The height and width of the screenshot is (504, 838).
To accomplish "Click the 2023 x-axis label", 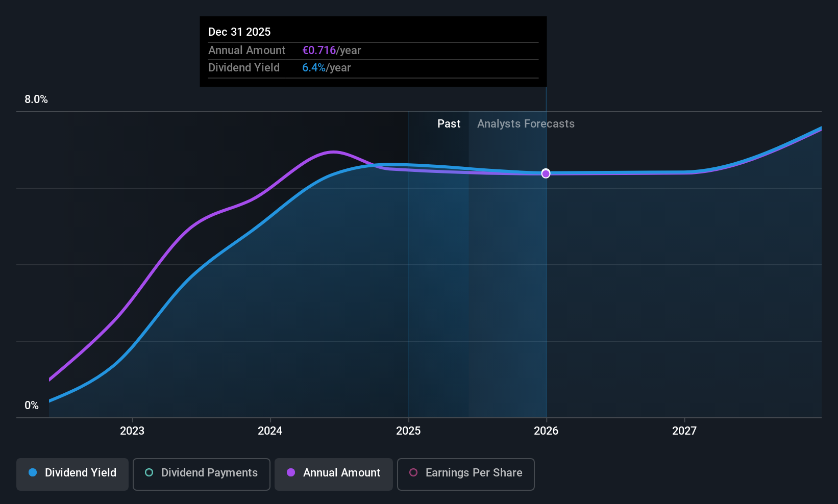I will coord(132,431).
